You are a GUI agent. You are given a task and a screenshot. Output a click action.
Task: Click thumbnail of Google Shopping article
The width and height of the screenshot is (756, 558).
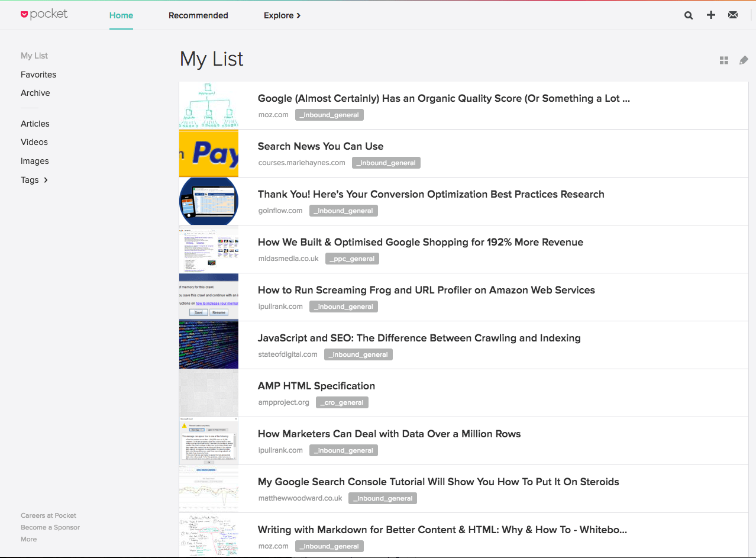(209, 249)
